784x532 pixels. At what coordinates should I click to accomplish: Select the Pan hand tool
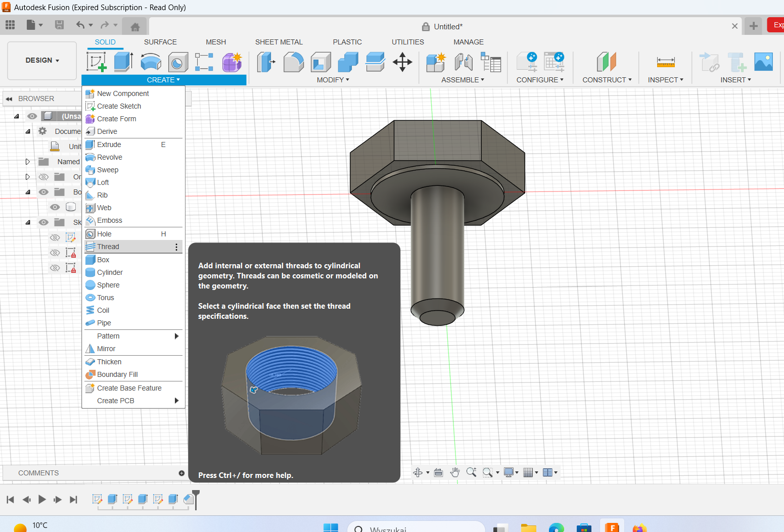pyautogui.click(x=455, y=472)
